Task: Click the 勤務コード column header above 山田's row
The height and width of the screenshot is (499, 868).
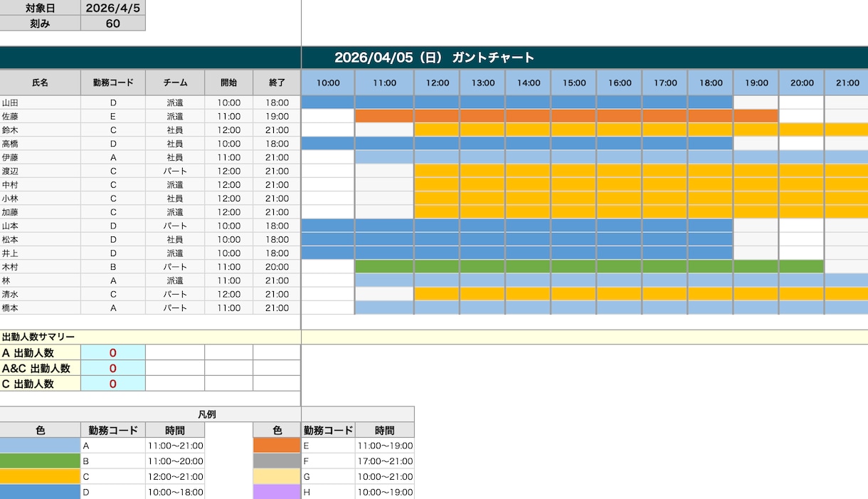Action: coord(113,83)
